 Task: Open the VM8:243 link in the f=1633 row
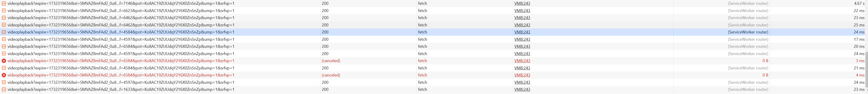pos(522,90)
